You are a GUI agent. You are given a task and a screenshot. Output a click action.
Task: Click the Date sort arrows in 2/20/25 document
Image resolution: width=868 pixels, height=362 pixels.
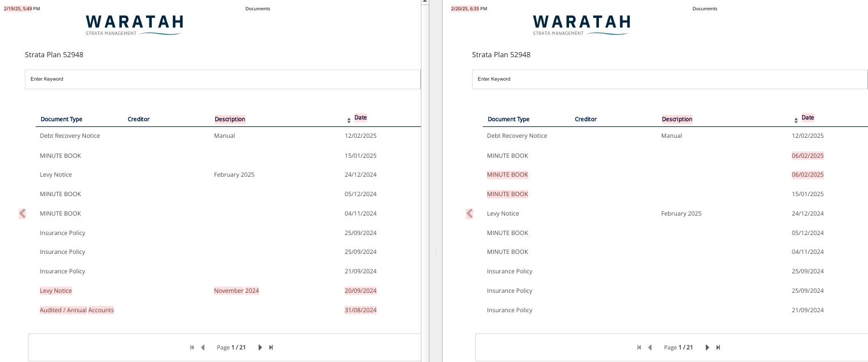coord(796,121)
